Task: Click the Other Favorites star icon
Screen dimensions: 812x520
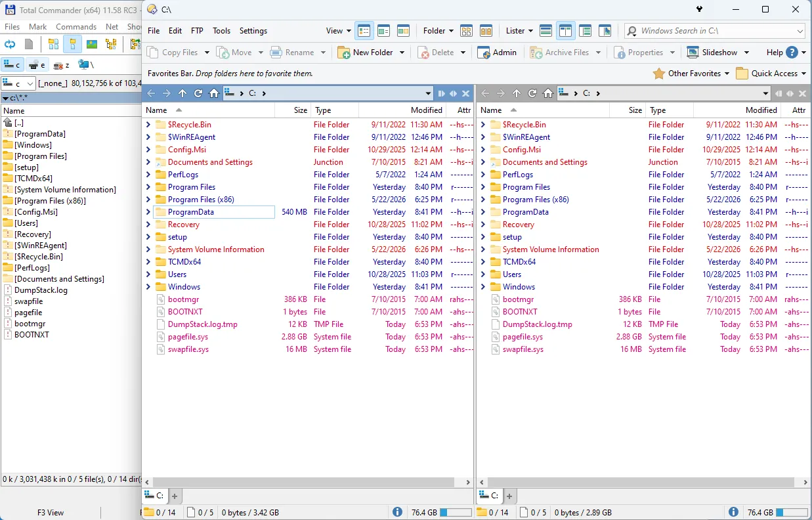Action: click(658, 74)
